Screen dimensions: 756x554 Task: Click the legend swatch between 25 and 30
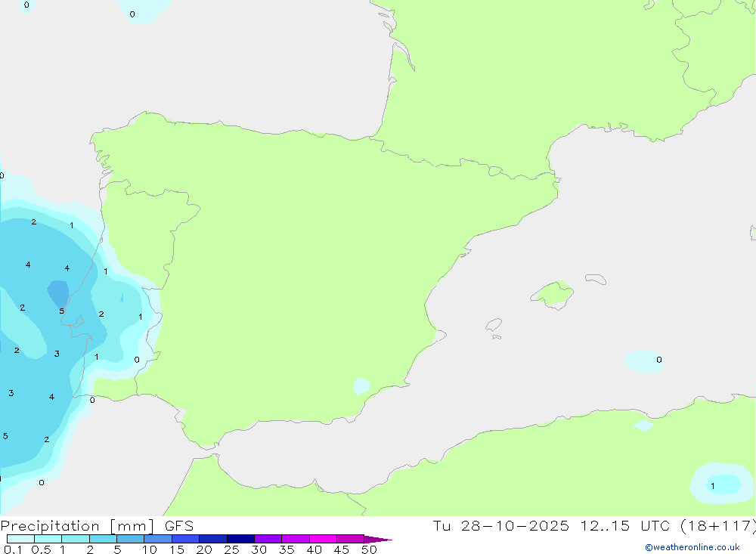(240, 539)
